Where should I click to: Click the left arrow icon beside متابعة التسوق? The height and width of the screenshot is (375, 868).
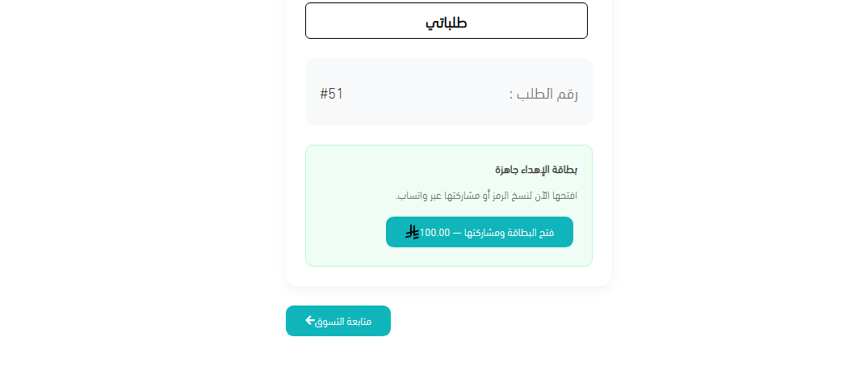[309, 320]
